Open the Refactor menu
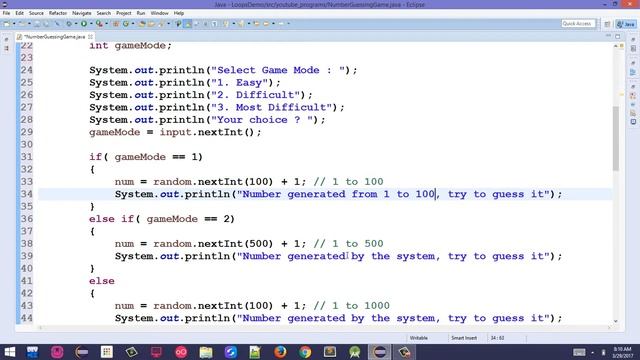Image resolution: width=640 pixels, height=360 pixels. point(58,13)
